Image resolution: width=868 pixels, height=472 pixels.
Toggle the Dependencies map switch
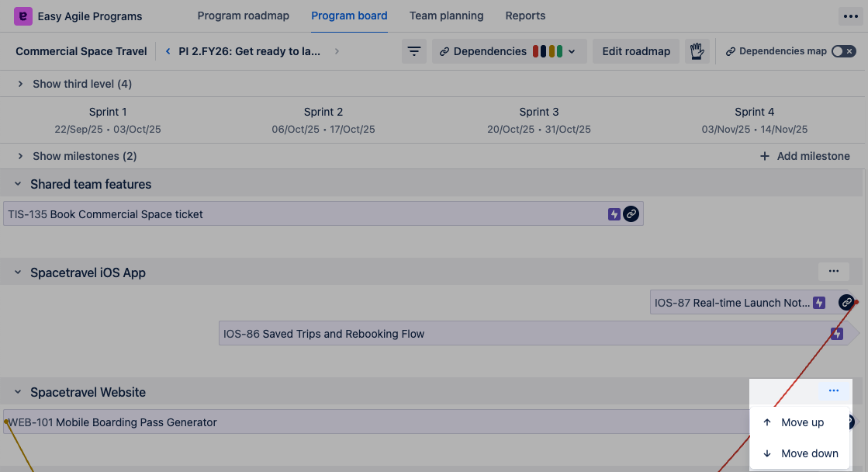(x=843, y=51)
